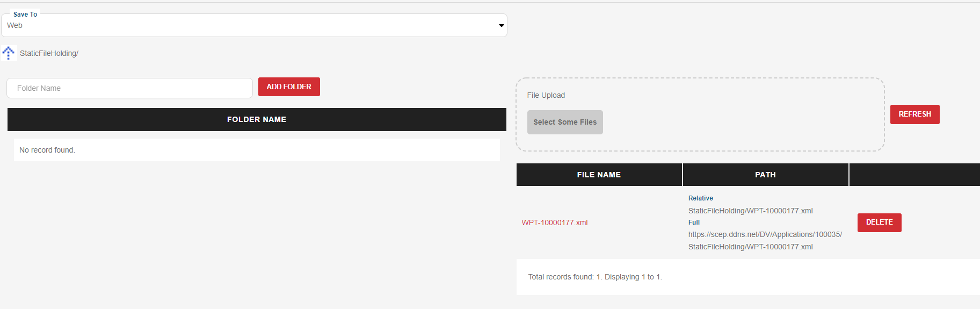Click the ADD FOLDER button
The width and height of the screenshot is (980, 309).
click(289, 87)
